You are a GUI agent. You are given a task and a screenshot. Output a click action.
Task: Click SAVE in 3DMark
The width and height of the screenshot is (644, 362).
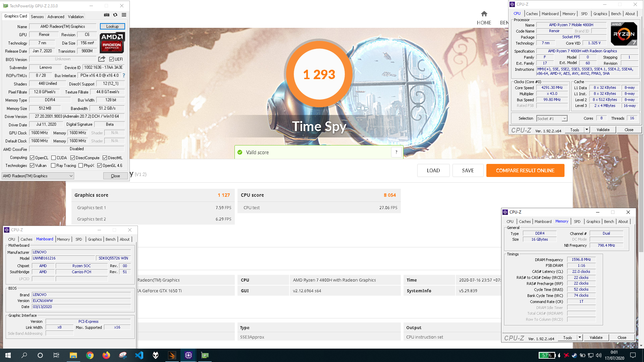coord(468,170)
